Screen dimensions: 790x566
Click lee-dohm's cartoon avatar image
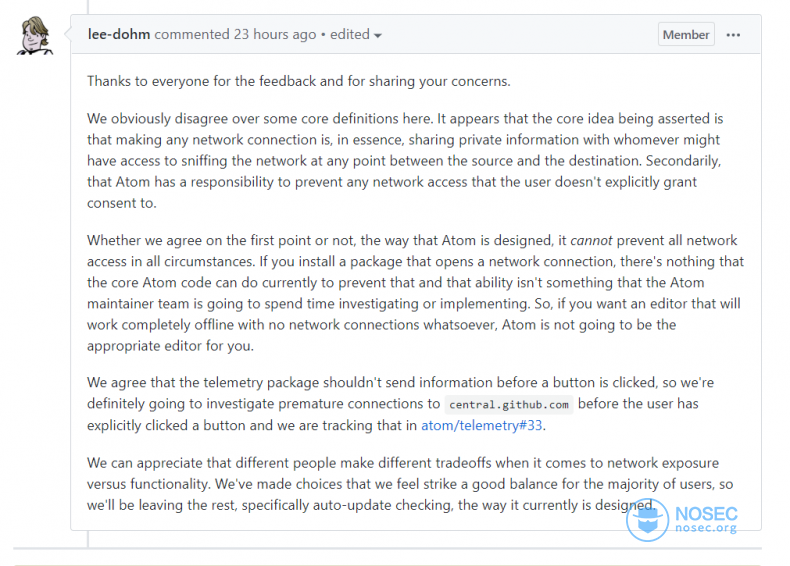(x=35, y=35)
